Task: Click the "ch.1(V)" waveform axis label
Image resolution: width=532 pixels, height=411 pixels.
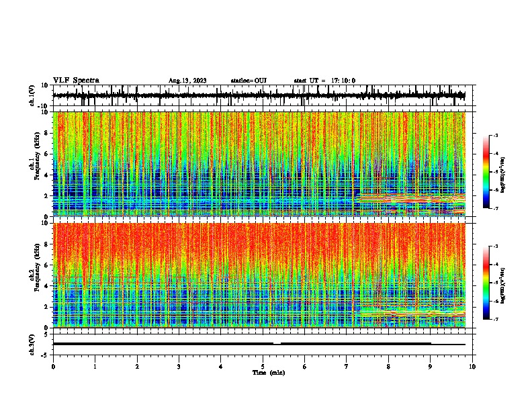Action: [x=32, y=95]
